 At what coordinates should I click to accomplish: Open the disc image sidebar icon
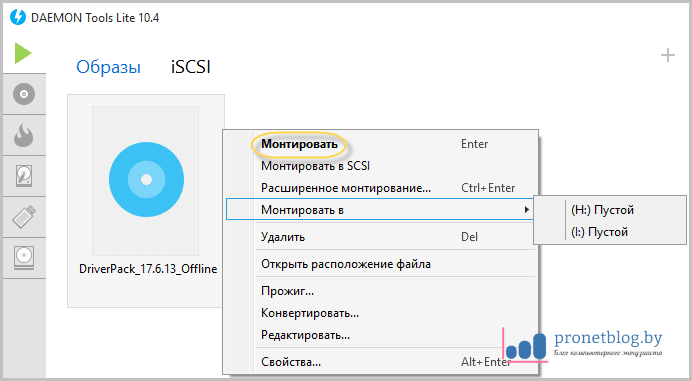pos(24,94)
